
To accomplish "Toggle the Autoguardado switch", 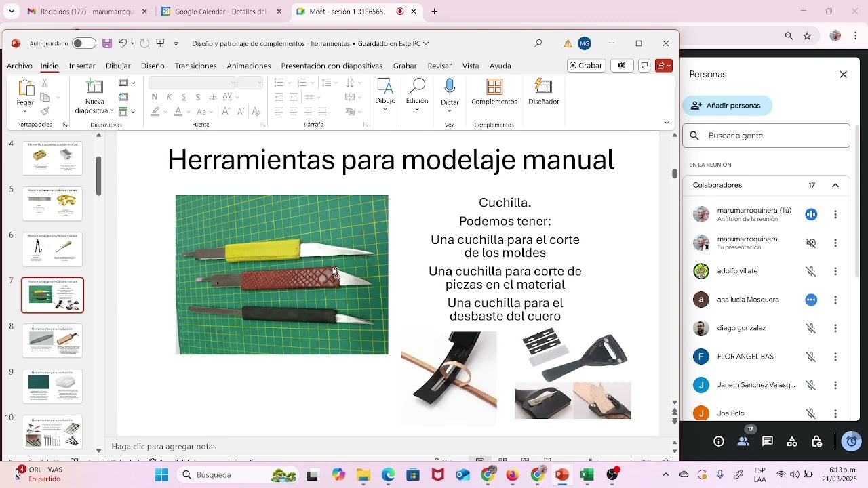I will point(84,43).
